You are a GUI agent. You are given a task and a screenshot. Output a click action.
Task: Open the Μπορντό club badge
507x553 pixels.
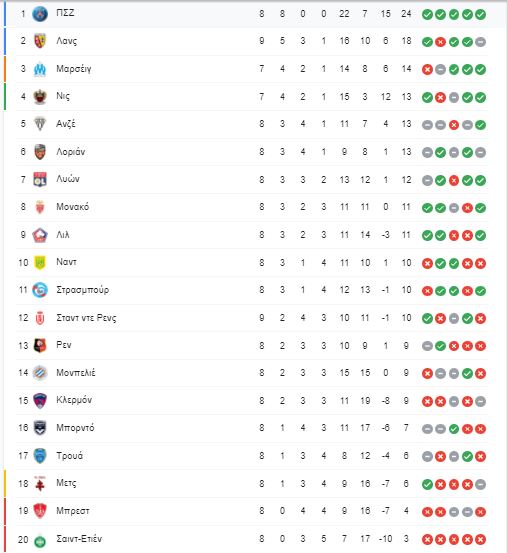pos(40,428)
